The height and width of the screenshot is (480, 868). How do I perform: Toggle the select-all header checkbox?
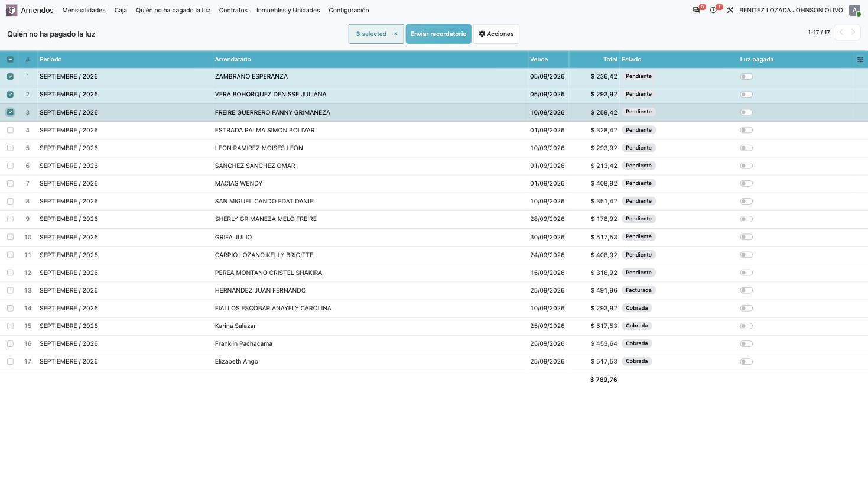click(x=10, y=59)
